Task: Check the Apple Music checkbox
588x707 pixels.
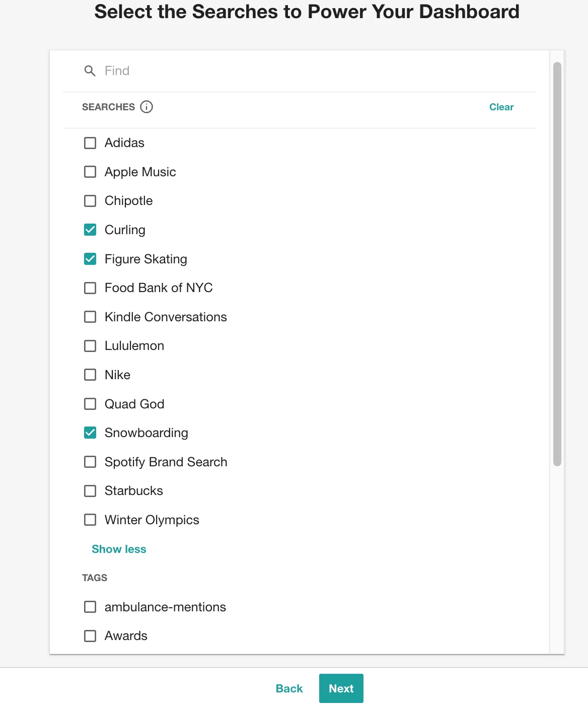Action: 90,172
